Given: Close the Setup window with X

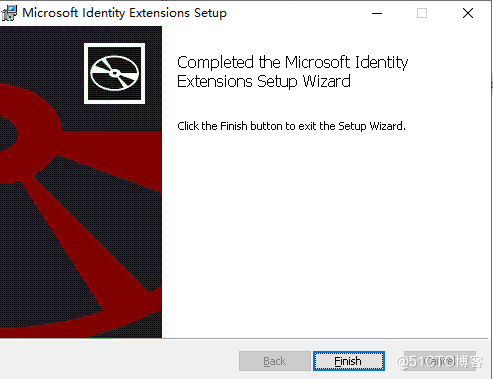Looking at the screenshot, I should [468, 13].
